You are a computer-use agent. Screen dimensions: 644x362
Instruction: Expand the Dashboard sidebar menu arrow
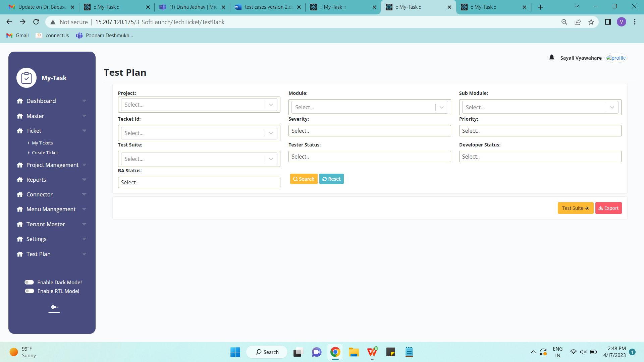click(x=84, y=101)
